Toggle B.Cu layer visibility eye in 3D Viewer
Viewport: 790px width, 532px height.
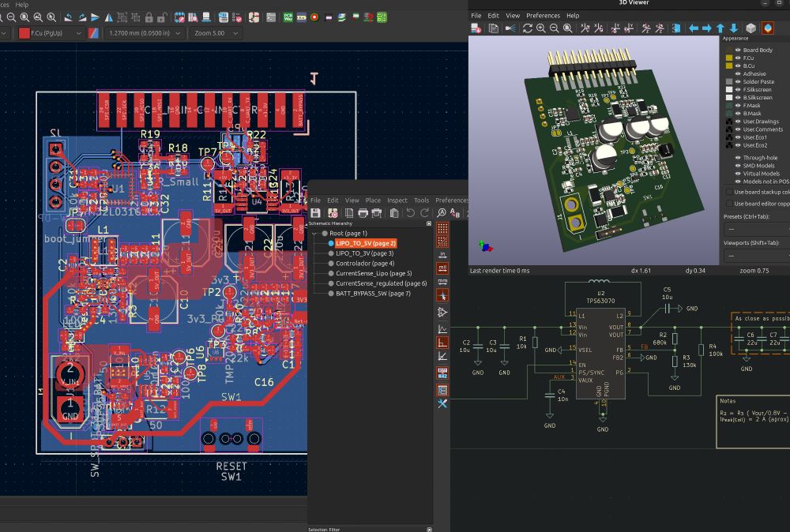tap(738, 66)
